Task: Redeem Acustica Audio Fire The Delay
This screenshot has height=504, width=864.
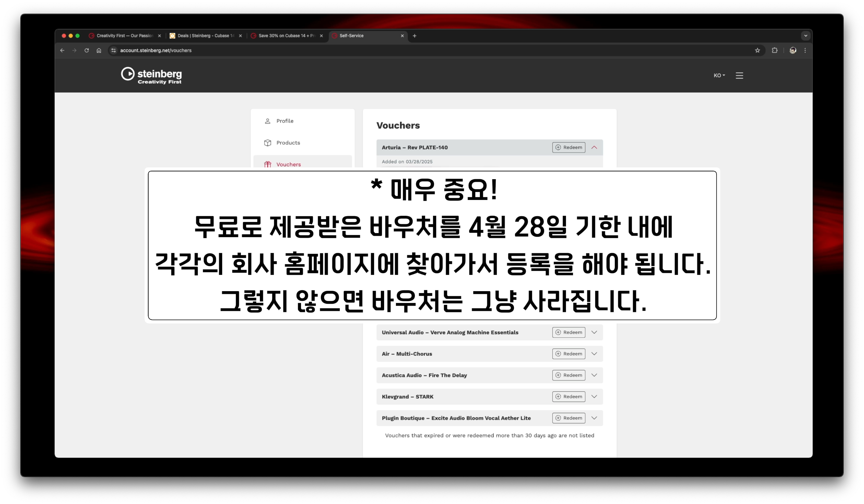Action: 569,375
